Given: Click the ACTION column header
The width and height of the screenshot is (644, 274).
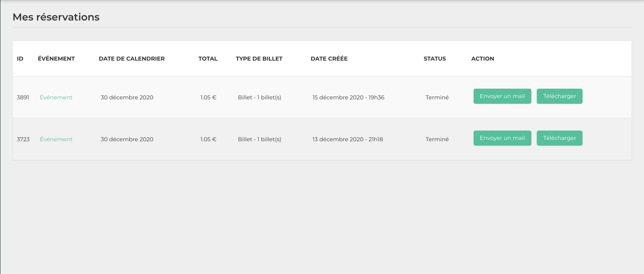Looking at the screenshot, I should point(482,59).
